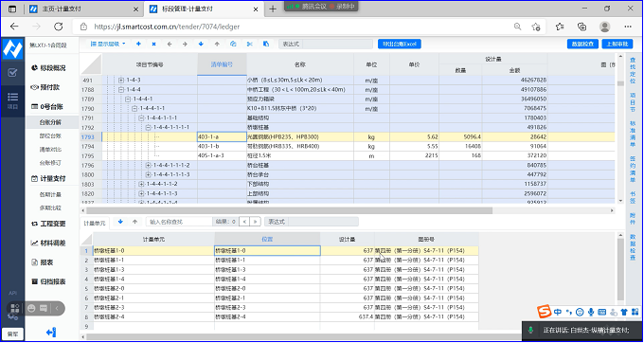Screen dimensions: 644x343
Task: Click the chat bubble icon in floating pill
Action: tap(44, 308)
